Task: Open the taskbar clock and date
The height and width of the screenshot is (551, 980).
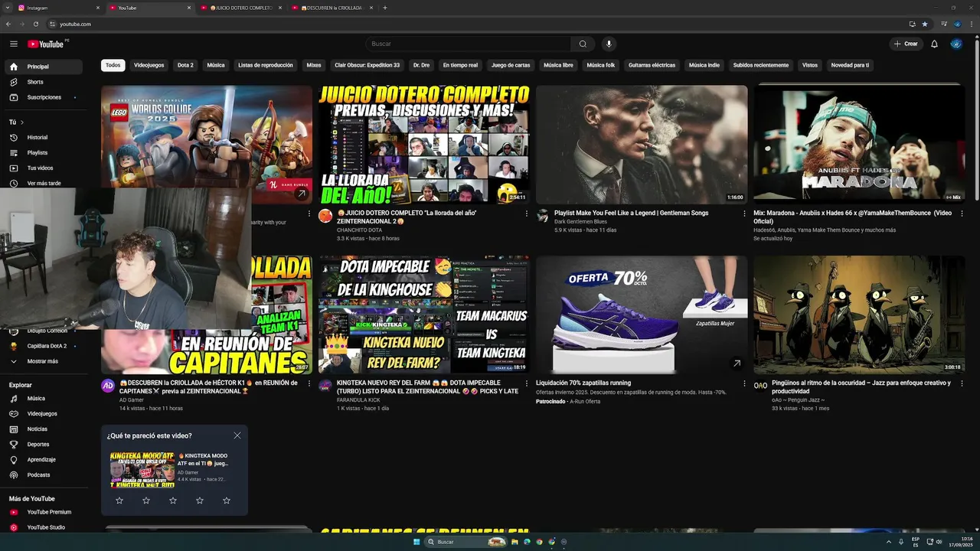Action: point(962,542)
